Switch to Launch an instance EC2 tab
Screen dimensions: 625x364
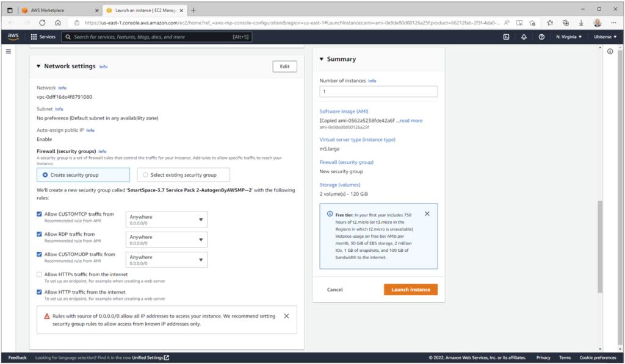point(145,10)
